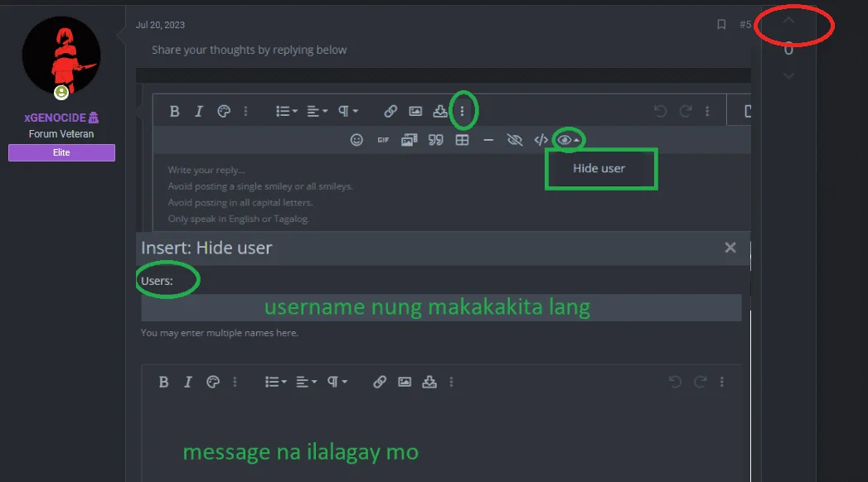
Task: Insert an image using the dialog toolbar
Action: [405, 382]
